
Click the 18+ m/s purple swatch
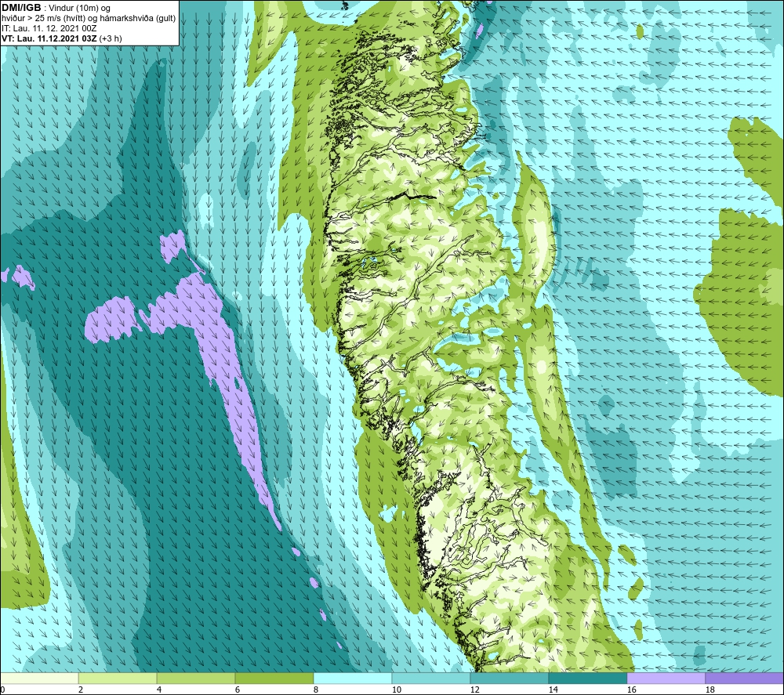tap(744, 678)
